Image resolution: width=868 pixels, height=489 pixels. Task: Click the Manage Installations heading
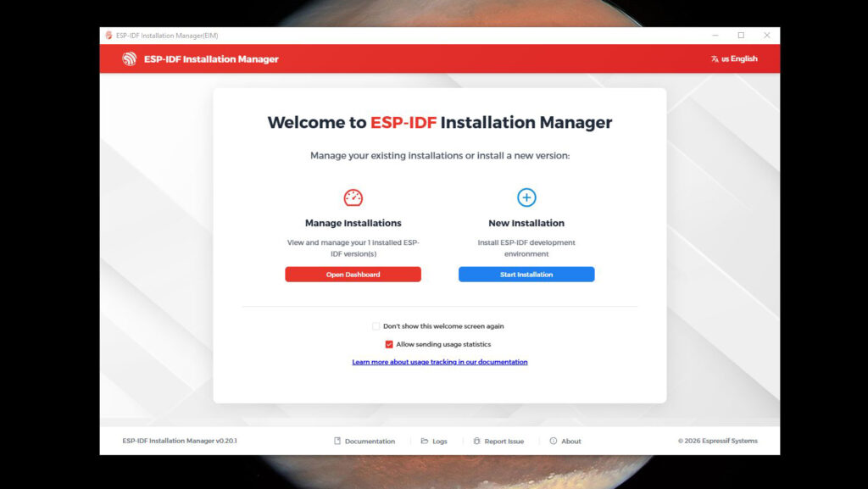coord(353,223)
